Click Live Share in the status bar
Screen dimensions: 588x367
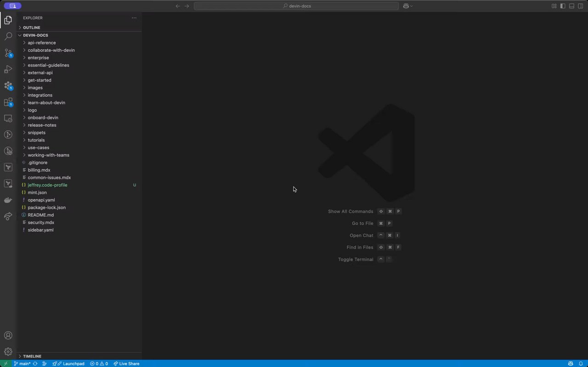tap(126, 363)
